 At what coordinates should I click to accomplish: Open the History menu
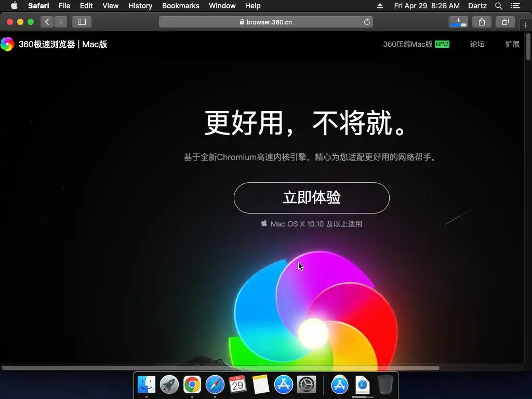140,6
